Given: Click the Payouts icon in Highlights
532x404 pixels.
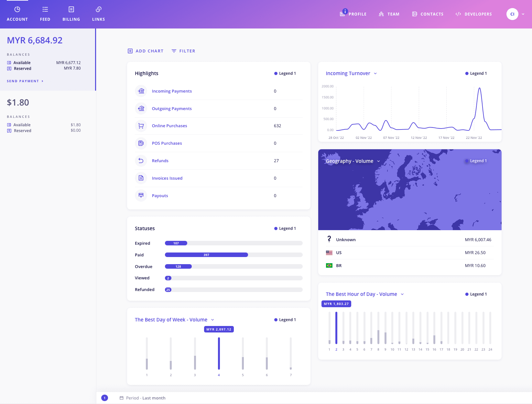Looking at the screenshot, I should (x=141, y=196).
